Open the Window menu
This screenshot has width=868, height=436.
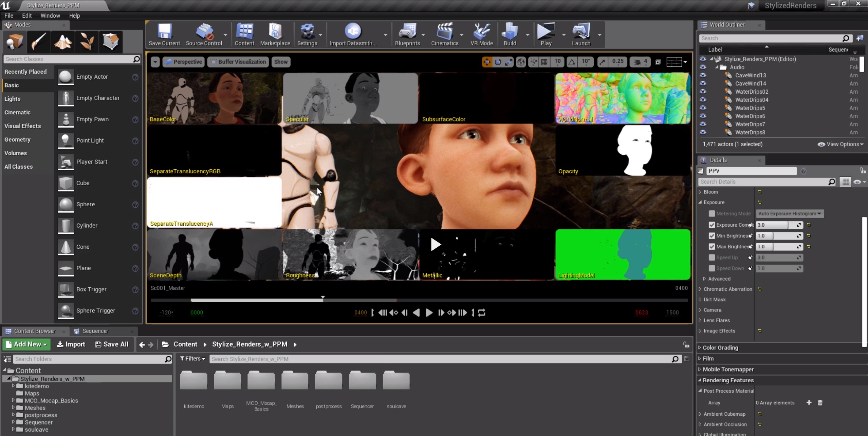tap(50, 16)
